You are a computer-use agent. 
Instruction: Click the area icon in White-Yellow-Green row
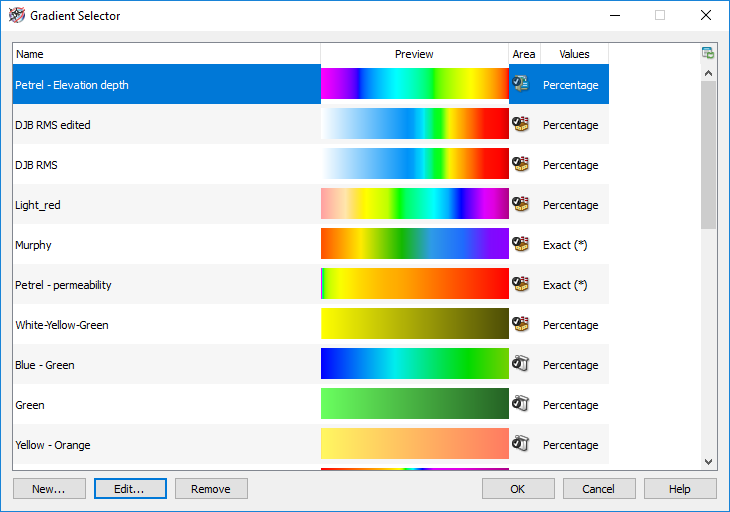520,325
